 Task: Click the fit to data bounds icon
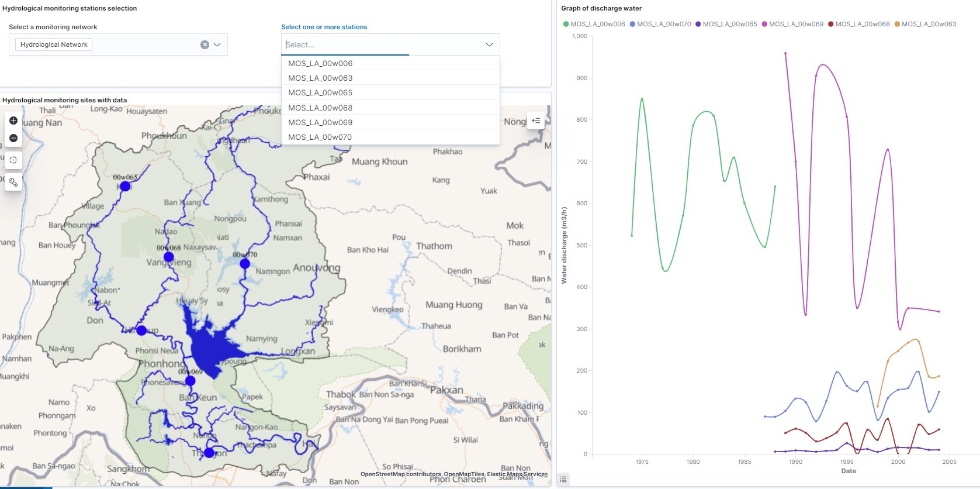point(13,160)
